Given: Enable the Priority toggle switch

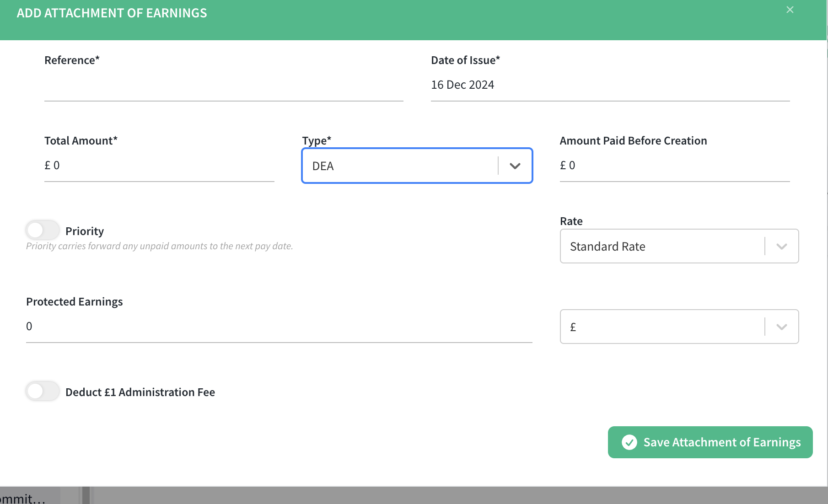Looking at the screenshot, I should (43, 231).
